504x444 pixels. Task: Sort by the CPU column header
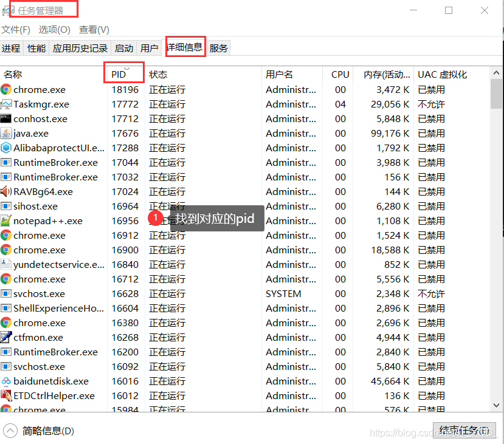coord(337,75)
